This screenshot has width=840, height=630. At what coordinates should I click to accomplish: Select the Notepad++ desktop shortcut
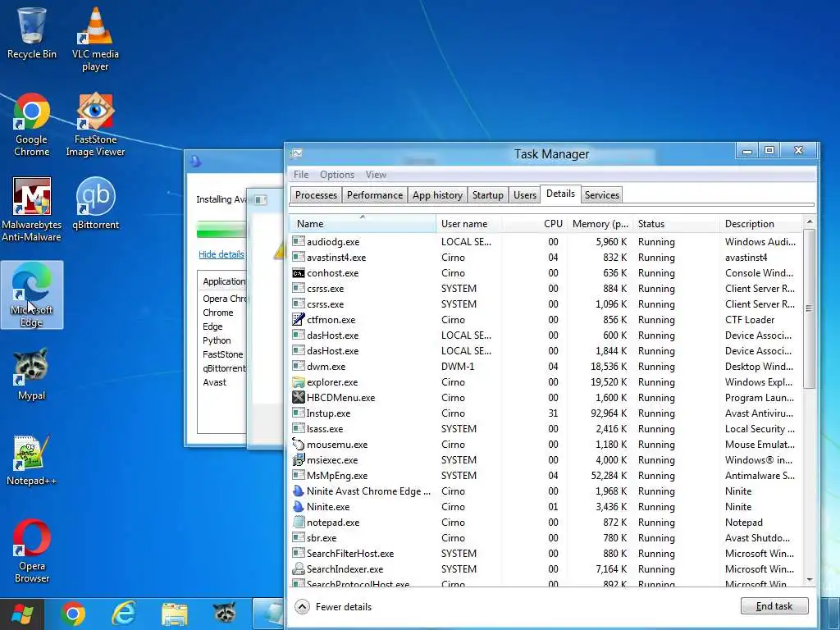click(32, 460)
